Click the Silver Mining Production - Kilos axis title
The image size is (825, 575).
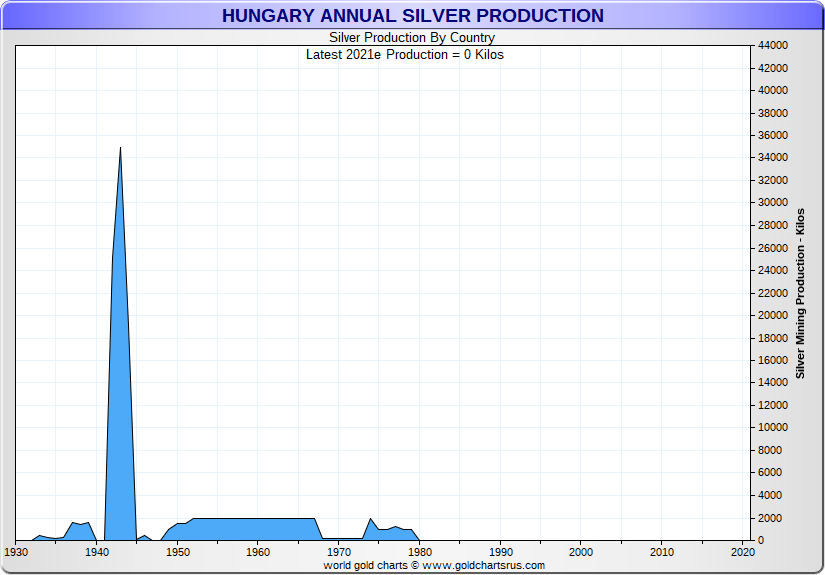[x=800, y=293]
